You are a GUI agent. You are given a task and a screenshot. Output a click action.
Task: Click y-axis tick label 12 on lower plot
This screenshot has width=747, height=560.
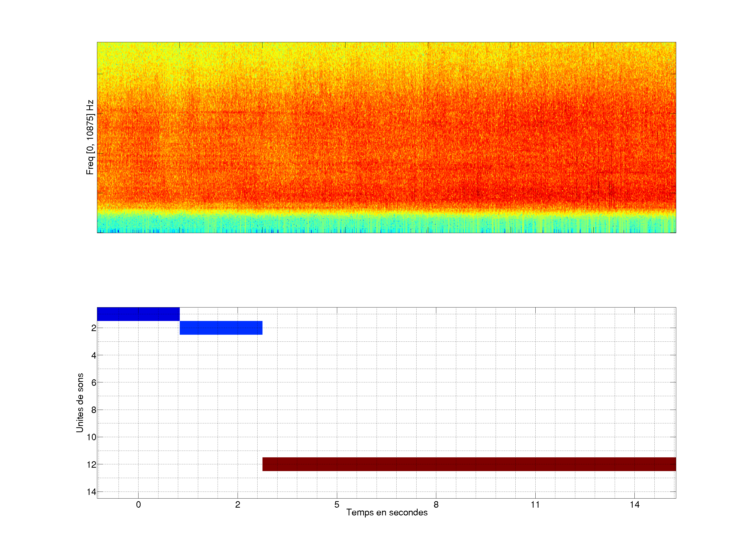(92, 465)
